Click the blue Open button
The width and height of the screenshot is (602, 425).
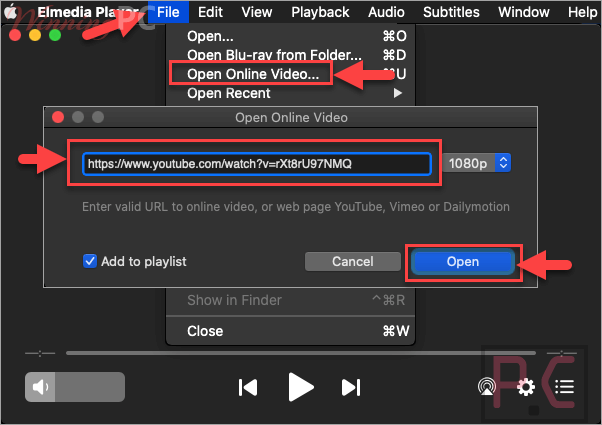[x=463, y=261]
